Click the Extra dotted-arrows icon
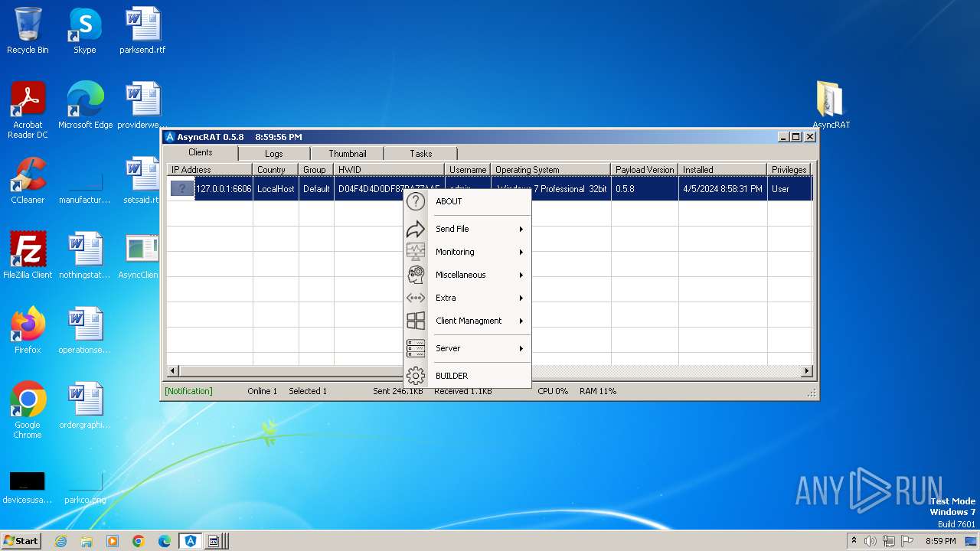 coord(415,298)
